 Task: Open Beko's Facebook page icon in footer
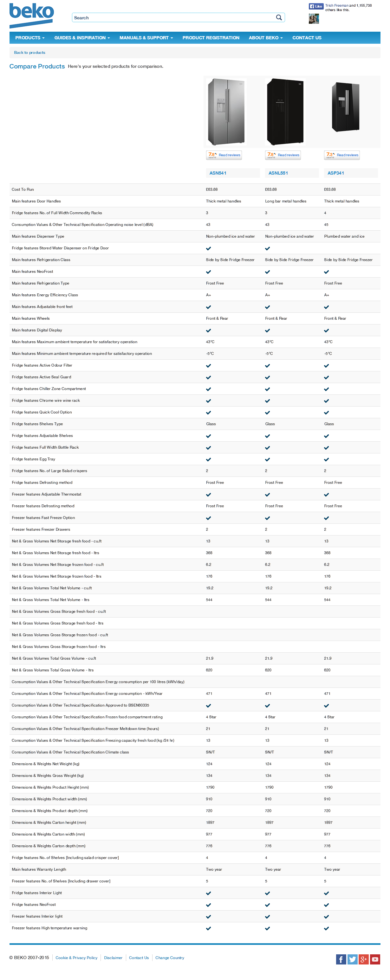coord(341,959)
